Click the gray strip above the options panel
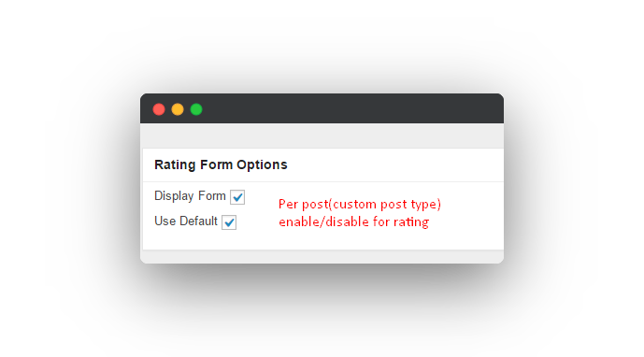This screenshot has height=357, width=644. coord(322,136)
